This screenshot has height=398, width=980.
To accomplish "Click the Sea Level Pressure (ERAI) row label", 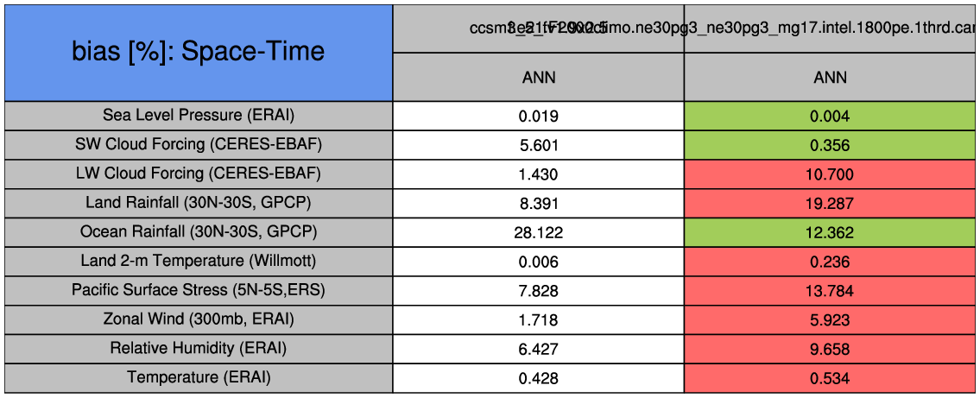I will coord(199,115).
